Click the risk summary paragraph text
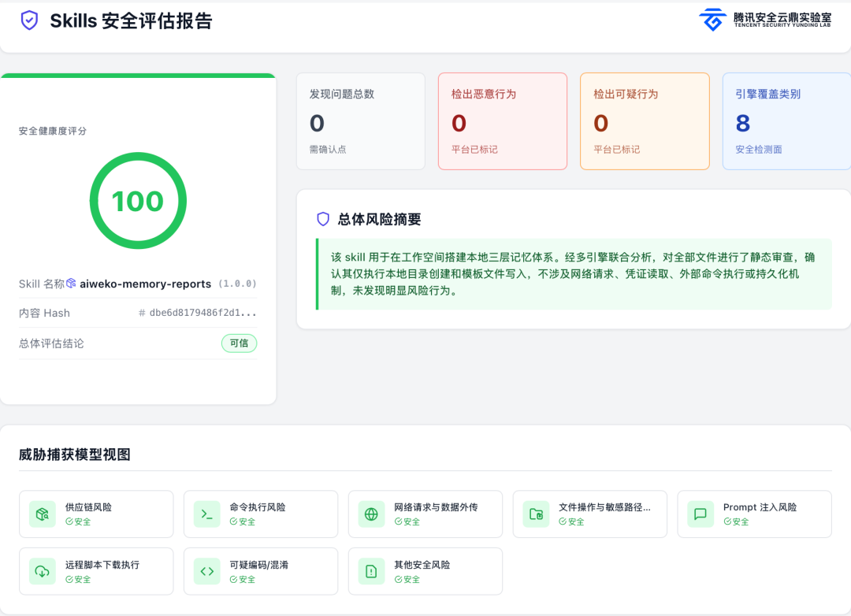Screen dimensions: 851x616 pyautogui.click(x=573, y=273)
